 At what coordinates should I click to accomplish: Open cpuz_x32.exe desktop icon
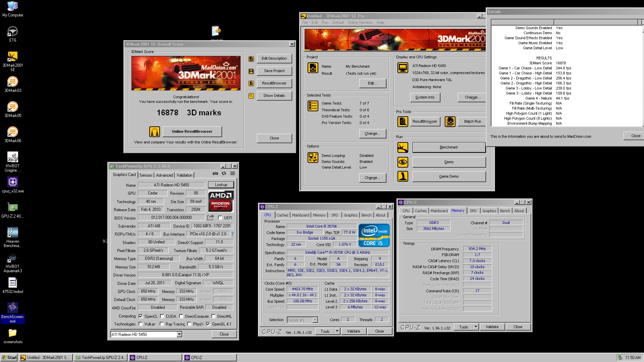pos(13,185)
